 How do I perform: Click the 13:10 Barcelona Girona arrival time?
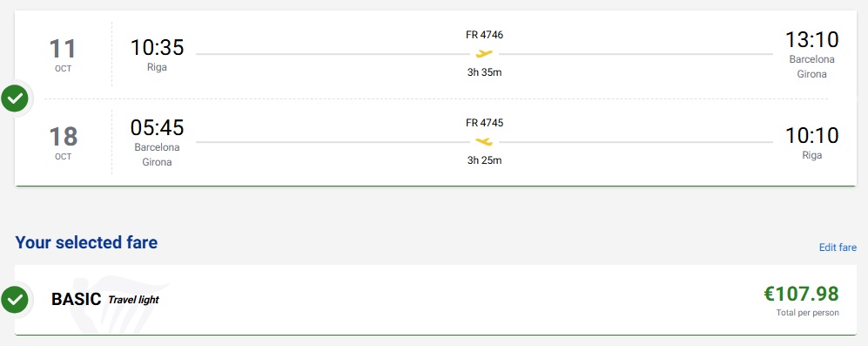pos(812,40)
